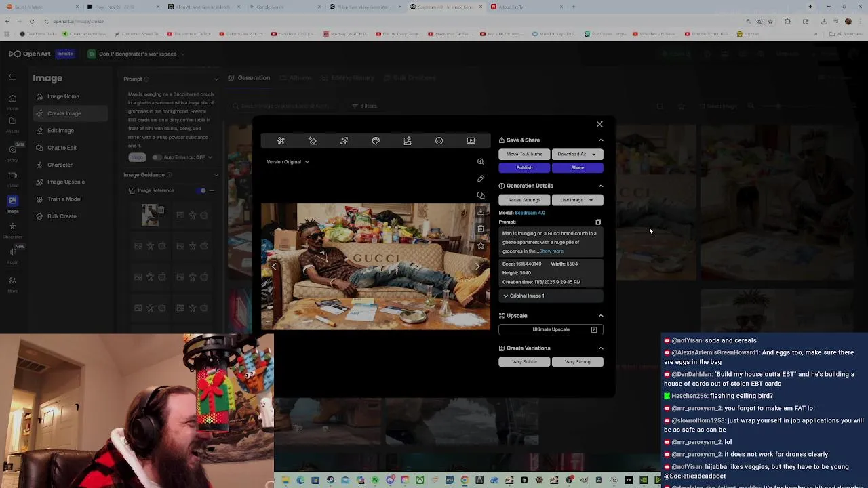Open the workspace switcher dropdown
The image size is (868, 488).
tap(136, 54)
